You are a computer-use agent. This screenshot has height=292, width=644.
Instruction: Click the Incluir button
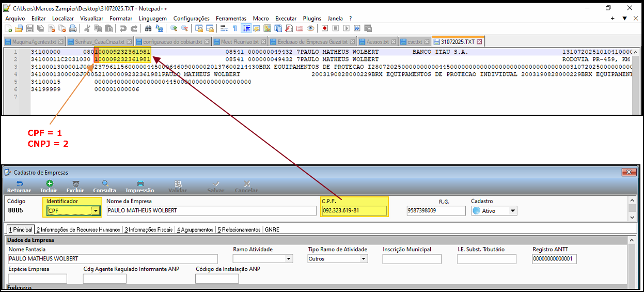coord(49,187)
